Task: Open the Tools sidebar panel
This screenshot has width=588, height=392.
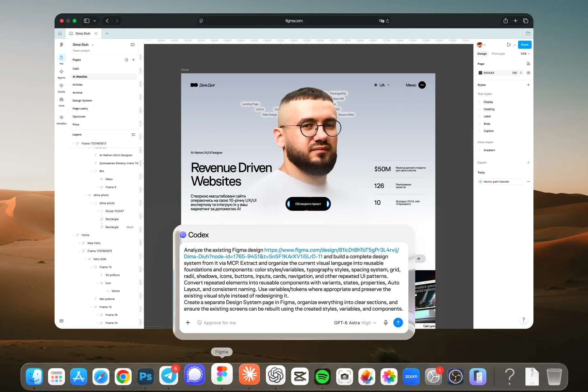Action: click(x=61, y=100)
